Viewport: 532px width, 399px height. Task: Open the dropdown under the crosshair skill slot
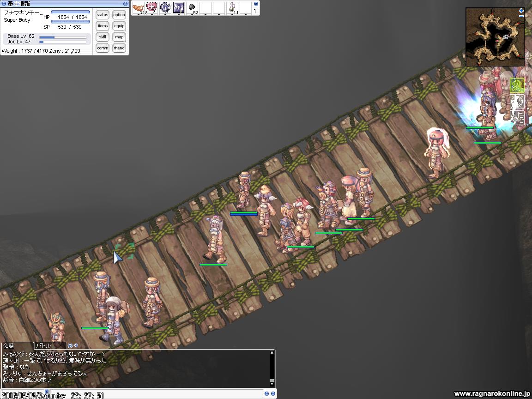point(165,15)
